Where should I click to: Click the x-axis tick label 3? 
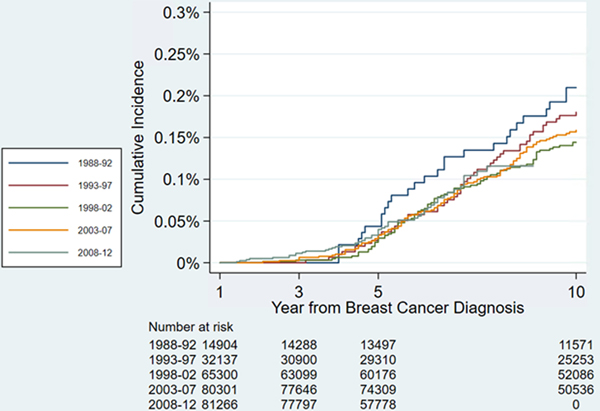(300, 287)
